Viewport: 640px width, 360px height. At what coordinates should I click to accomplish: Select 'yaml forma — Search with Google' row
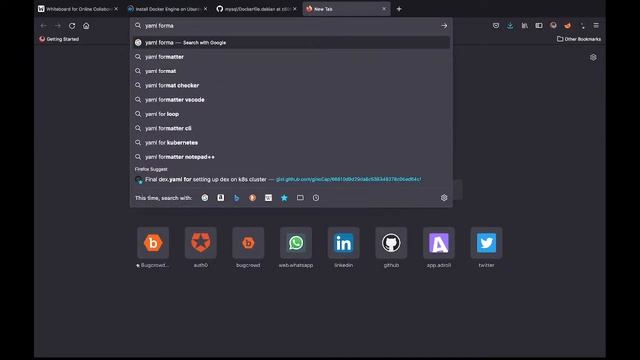pos(291,42)
